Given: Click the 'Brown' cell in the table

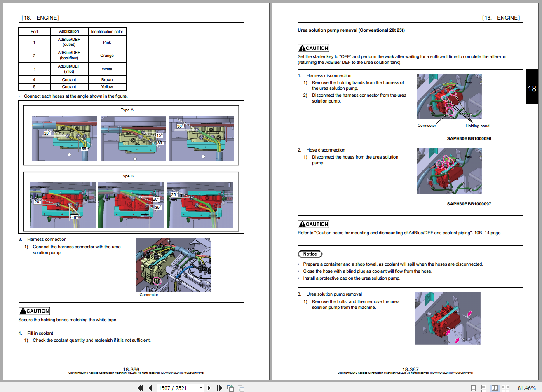Looking at the screenshot, I should click(107, 80).
